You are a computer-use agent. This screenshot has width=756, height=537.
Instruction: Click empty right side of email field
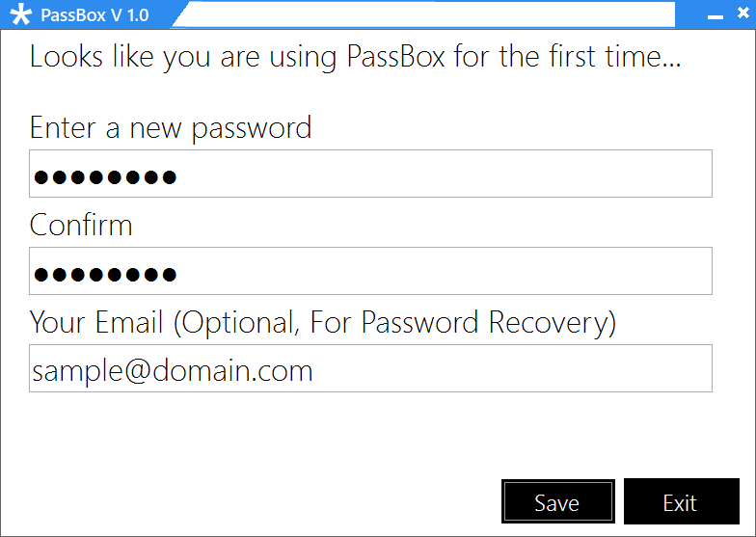coord(579,368)
